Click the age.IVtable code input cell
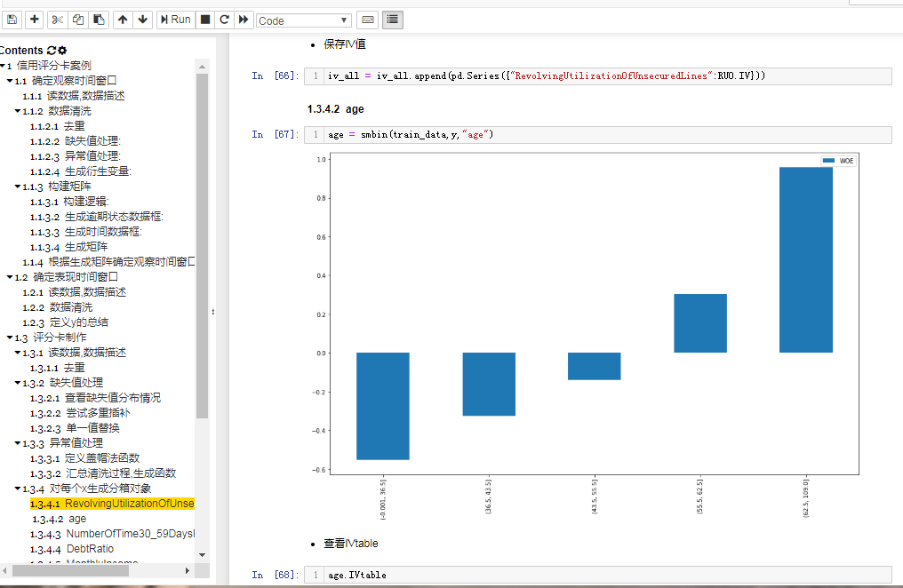Image resolution: width=903 pixels, height=588 pixels. 604,575
